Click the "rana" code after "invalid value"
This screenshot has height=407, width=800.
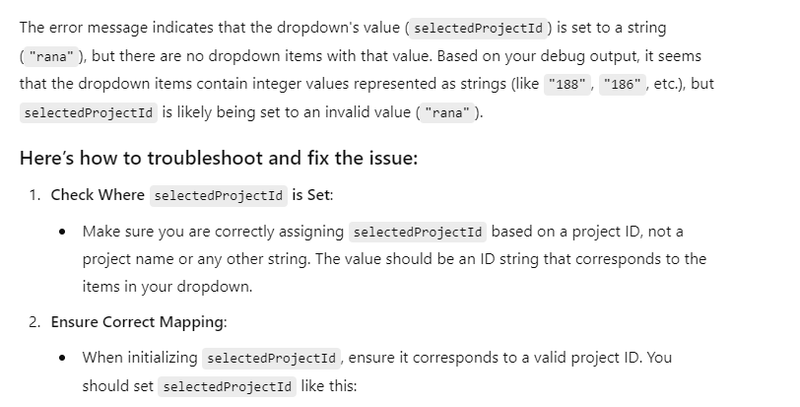point(447,112)
